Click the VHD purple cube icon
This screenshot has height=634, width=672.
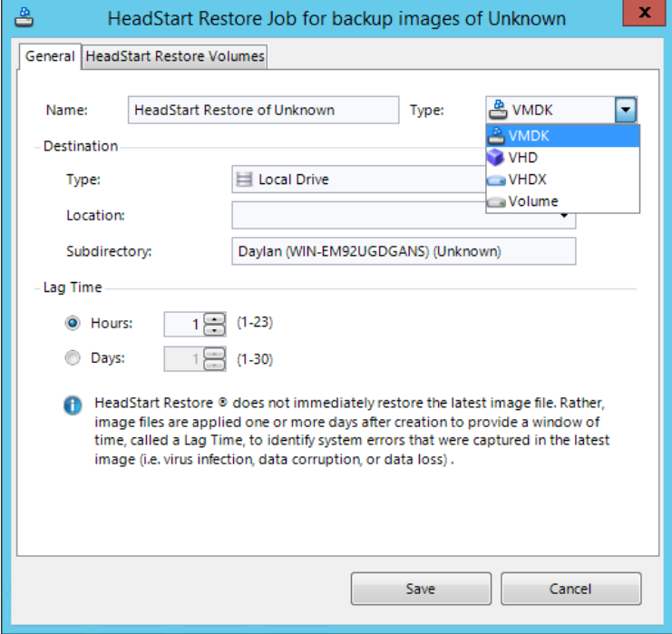(x=496, y=157)
